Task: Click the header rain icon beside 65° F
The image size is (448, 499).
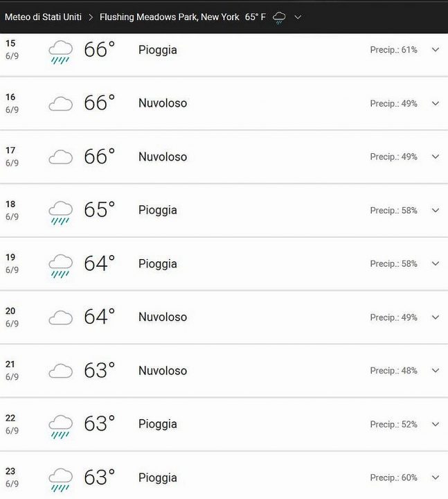Action: tap(279, 18)
